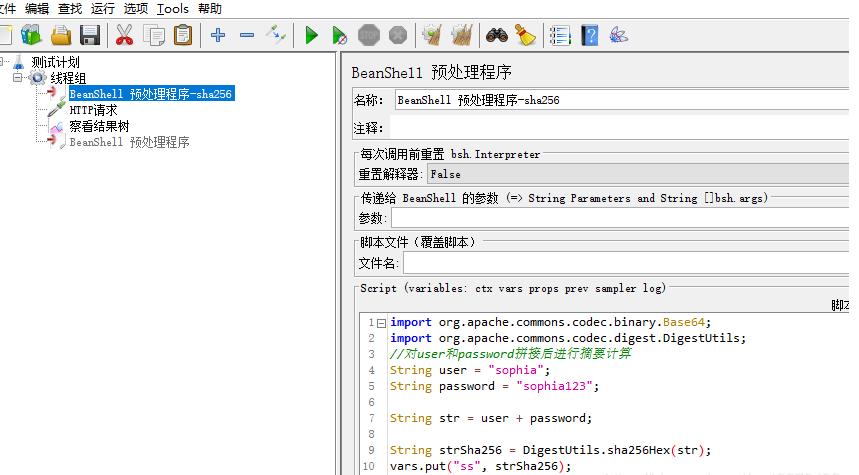Collapse the 线程组 tree node

(18, 78)
